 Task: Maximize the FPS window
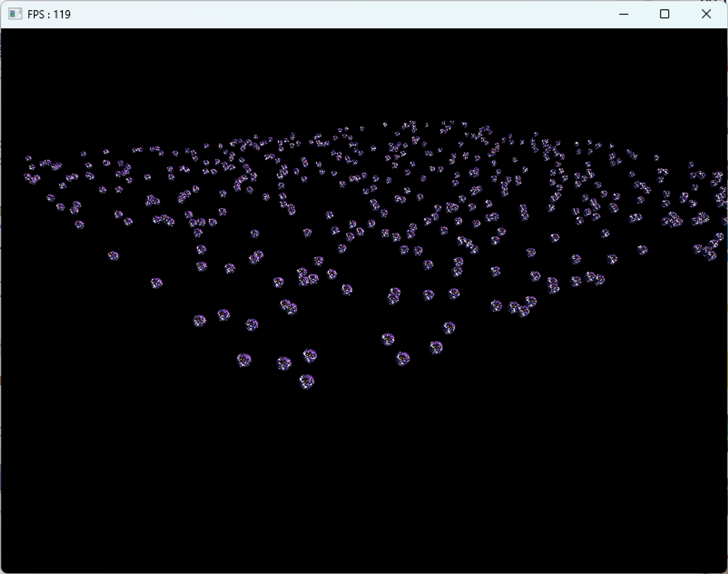[664, 14]
